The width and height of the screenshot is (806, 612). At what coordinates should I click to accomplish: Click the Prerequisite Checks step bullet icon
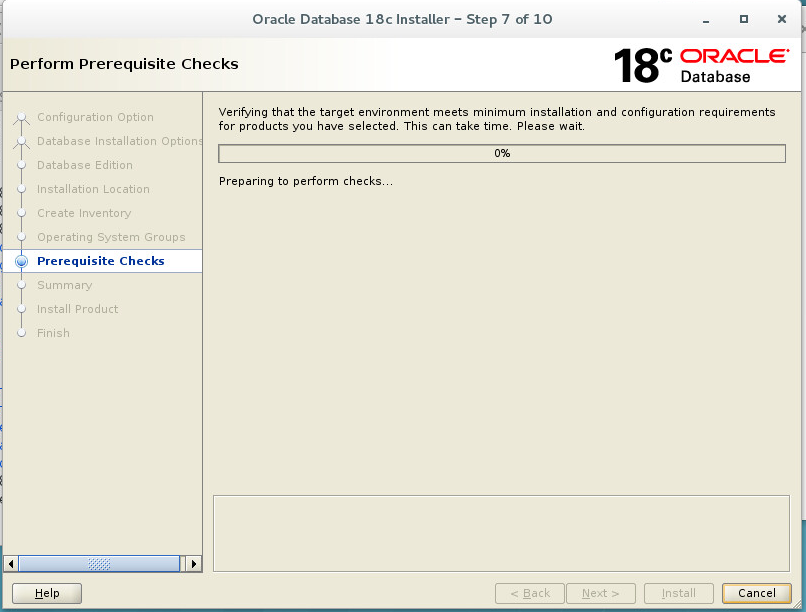click(x=22, y=262)
